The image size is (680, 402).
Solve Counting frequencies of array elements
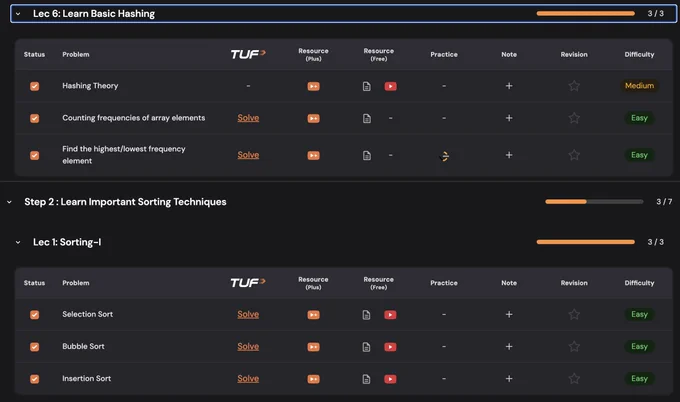point(248,118)
